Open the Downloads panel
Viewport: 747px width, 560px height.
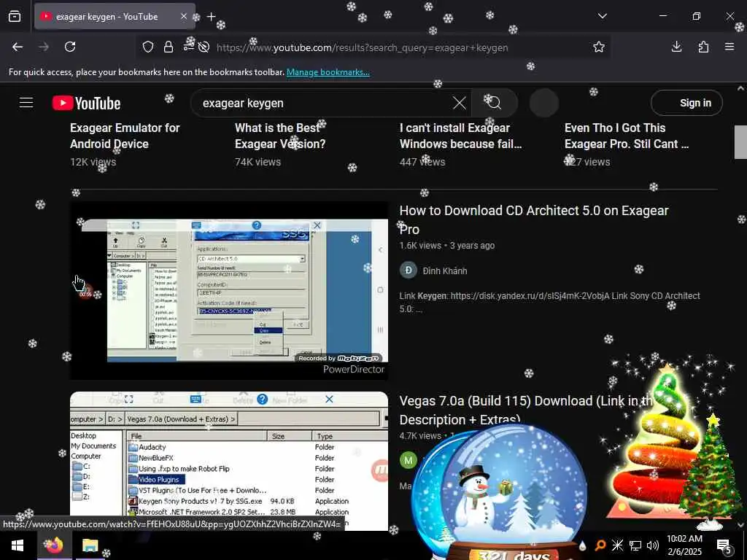[x=676, y=47]
